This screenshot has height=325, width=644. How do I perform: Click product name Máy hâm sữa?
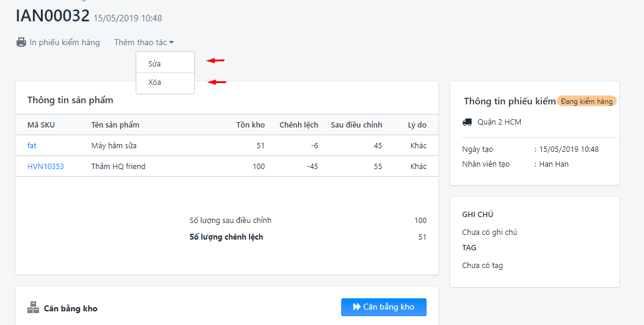(x=114, y=146)
